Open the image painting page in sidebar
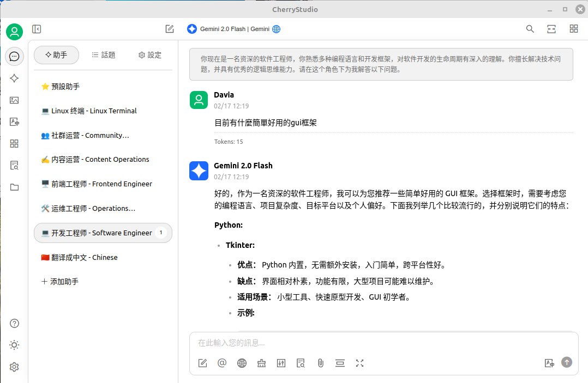The image size is (588, 383). 14,100
